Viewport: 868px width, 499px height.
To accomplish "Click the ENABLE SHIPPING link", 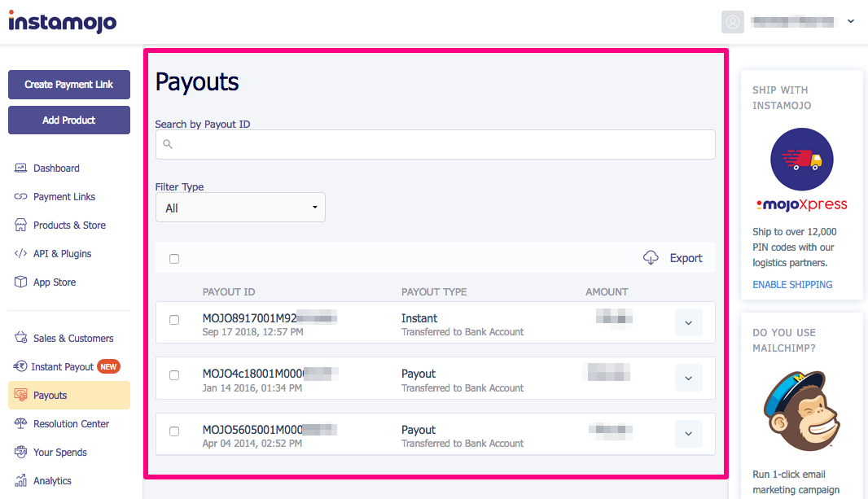I will click(x=792, y=284).
